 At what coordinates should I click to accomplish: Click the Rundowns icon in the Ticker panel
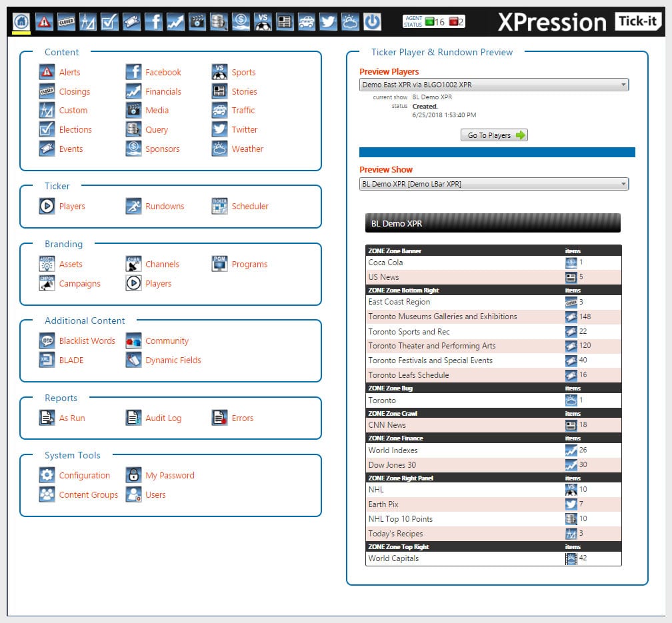pos(133,206)
